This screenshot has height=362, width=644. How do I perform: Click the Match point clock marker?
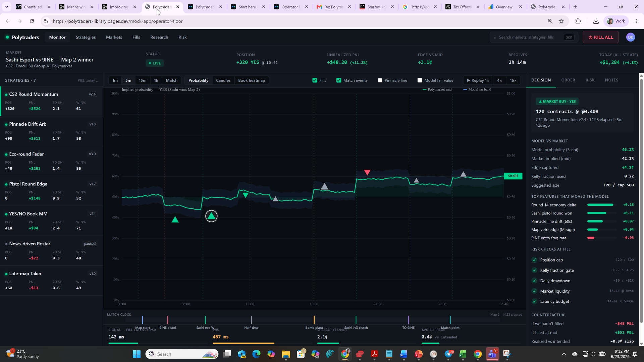click(450, 320)
